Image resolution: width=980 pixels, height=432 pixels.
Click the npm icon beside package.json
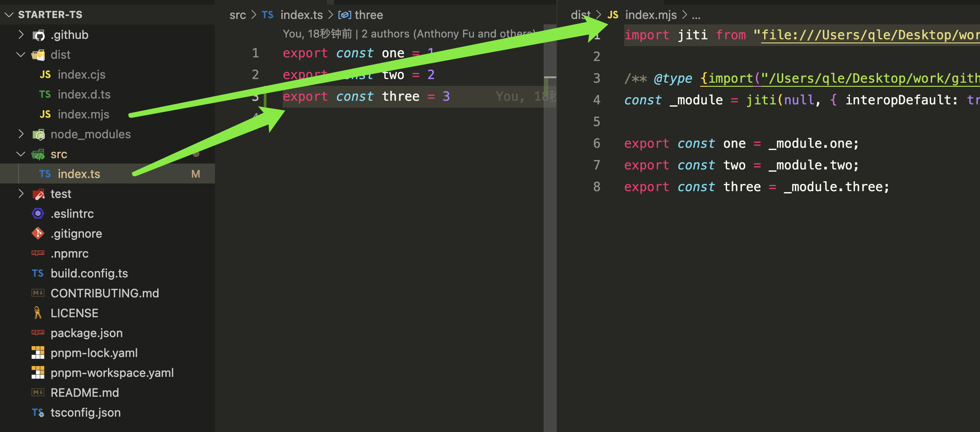point(38,333)
